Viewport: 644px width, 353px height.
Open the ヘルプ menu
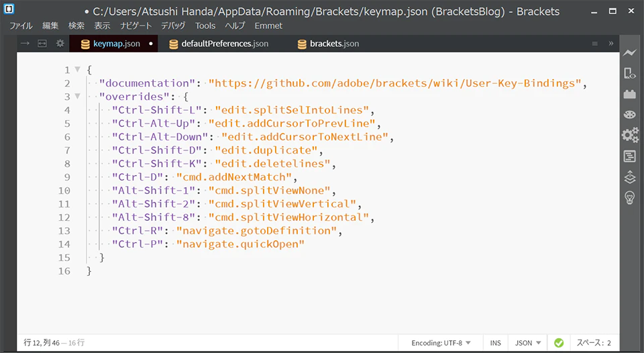pyautogui.click(x=235, y=26)
